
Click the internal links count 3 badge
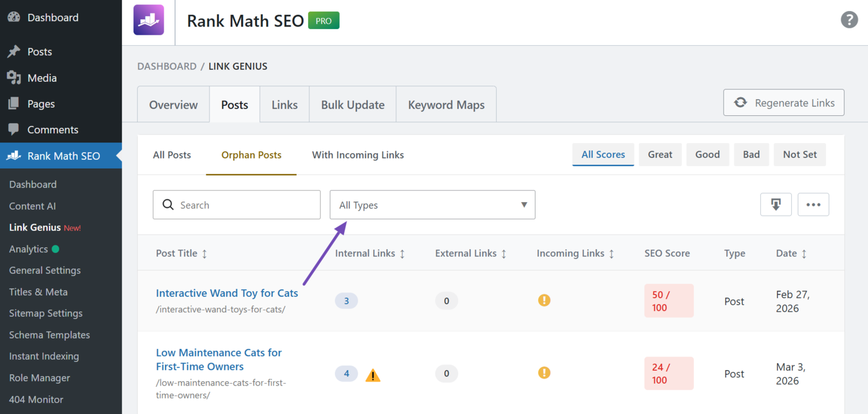pyautogui.click(x=347, y=301)
